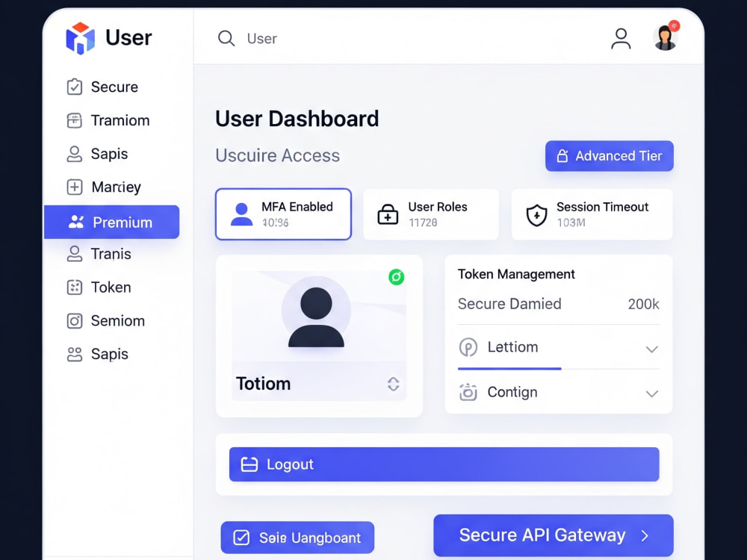Click the Token dice-like icon
The image size is (747, 560).
74,287
